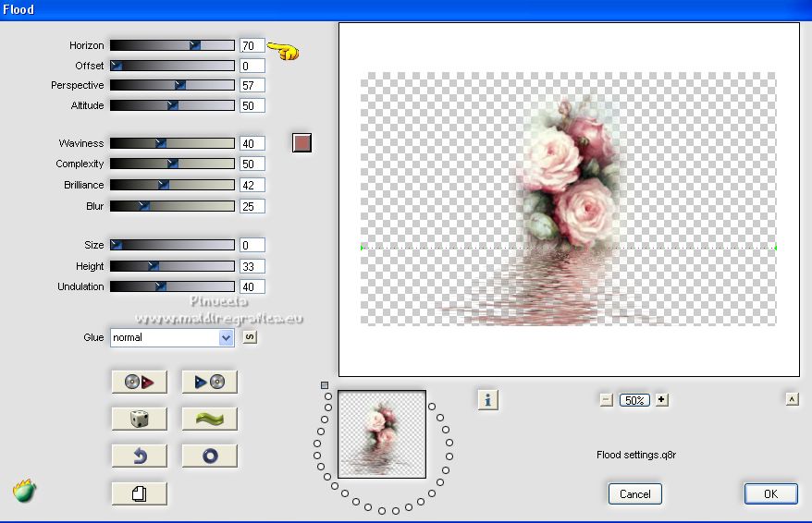Click the Perspective slider track
This screenshot has width=812, height=523.
pos(172,85)
